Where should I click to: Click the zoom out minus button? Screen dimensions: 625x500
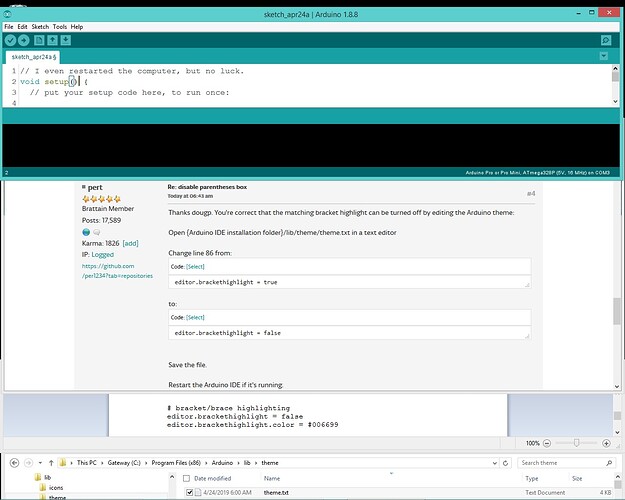point(547,443)
